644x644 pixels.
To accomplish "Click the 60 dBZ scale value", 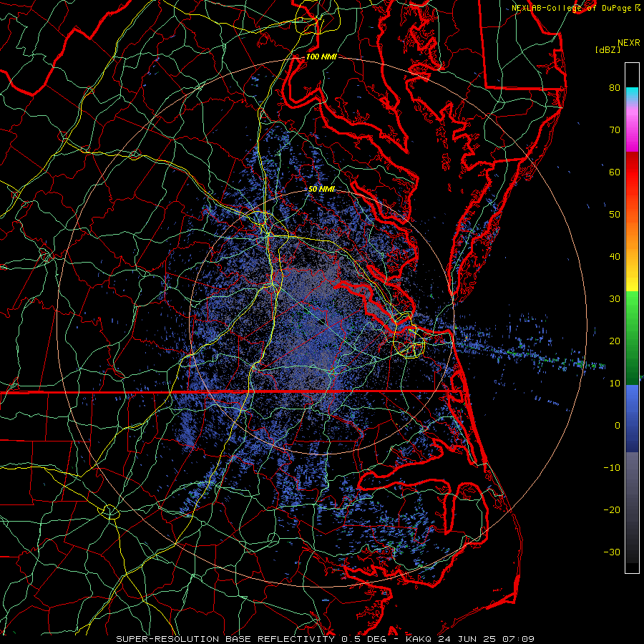I will pyautogui.click(x=615, y=172).
